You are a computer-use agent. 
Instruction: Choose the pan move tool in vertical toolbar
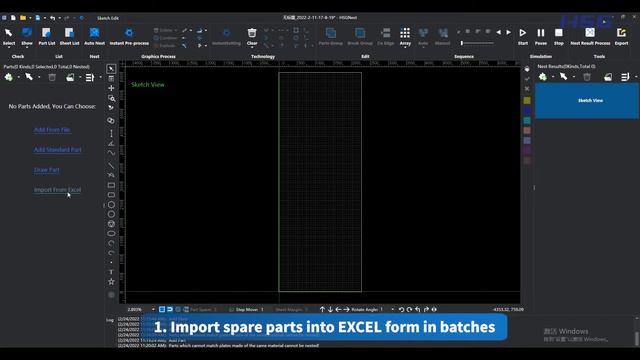[x=111, y=88]
